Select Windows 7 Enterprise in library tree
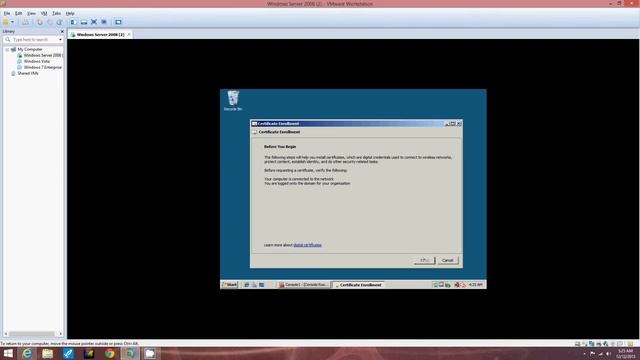The image size is (640, 360). point(42,67)
